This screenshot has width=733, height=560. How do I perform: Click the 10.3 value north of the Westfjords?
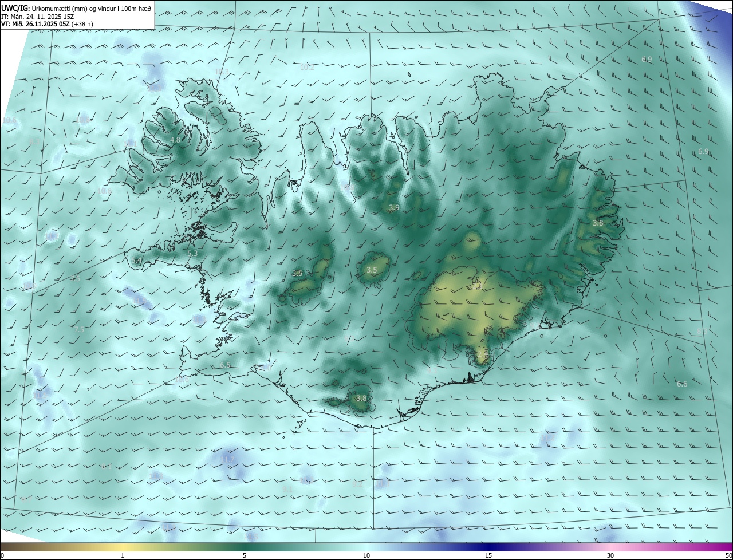point(222,72)
